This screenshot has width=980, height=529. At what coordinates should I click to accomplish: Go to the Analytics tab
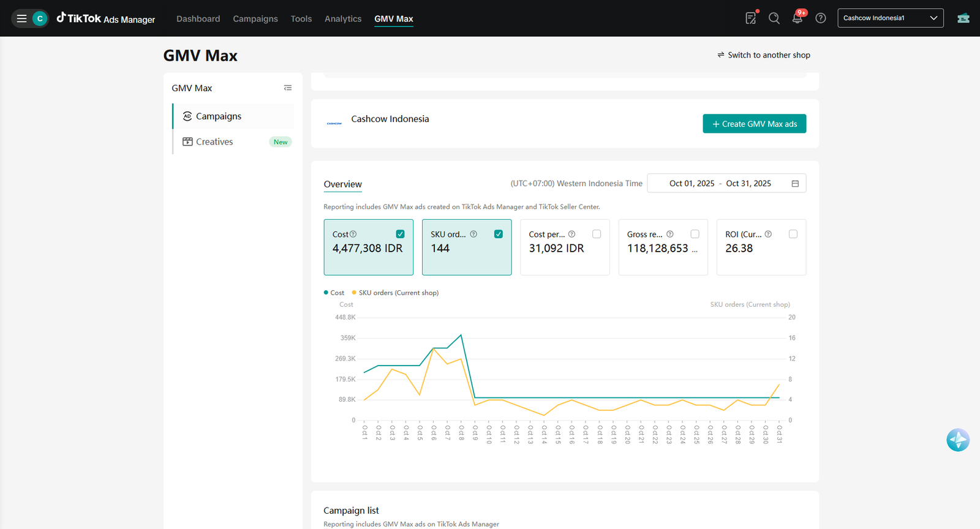(343, 19)
